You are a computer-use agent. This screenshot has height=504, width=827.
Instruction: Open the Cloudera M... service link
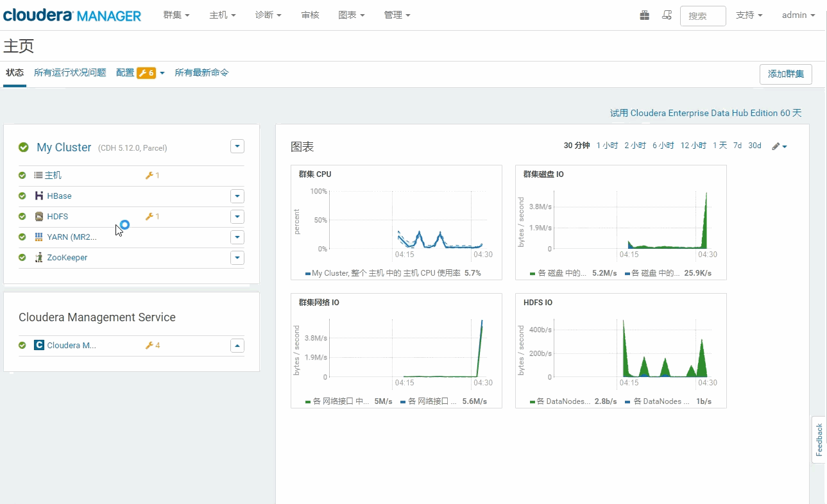(72, 345)
